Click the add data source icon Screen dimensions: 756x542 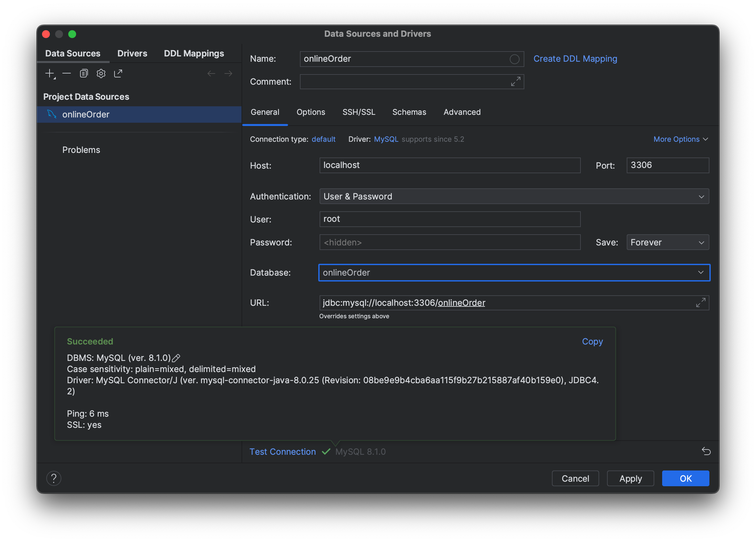coord(51,73)
